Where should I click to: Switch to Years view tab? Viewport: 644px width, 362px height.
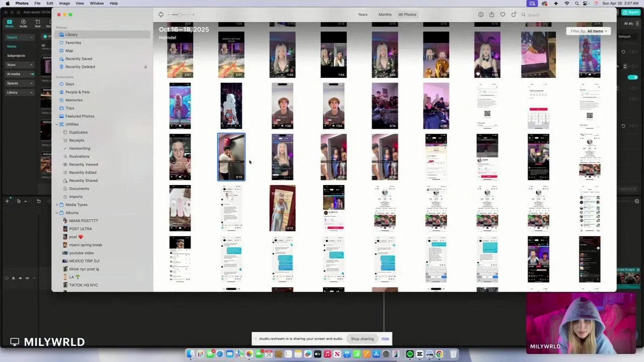[363, 15]
